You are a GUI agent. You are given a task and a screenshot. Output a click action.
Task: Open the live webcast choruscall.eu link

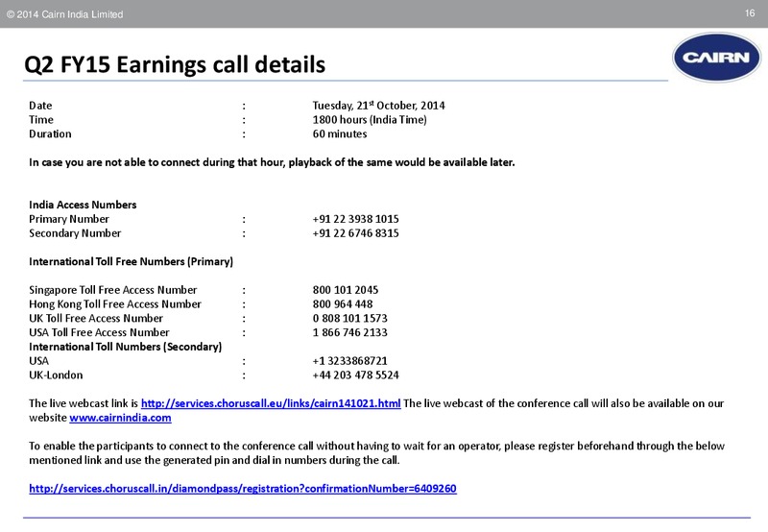pyautogui.click(x=271, y=403)
